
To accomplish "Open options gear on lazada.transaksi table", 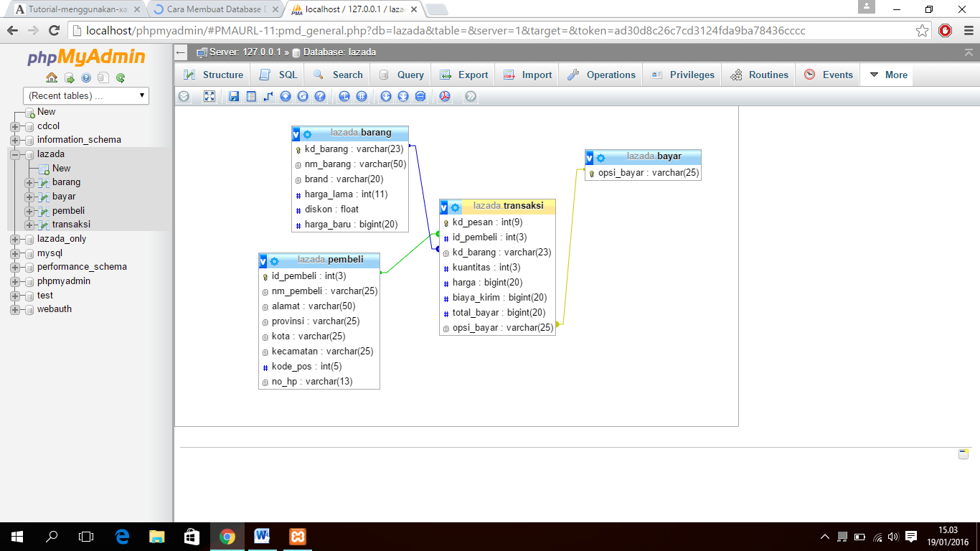I will (x=455, y=207).
